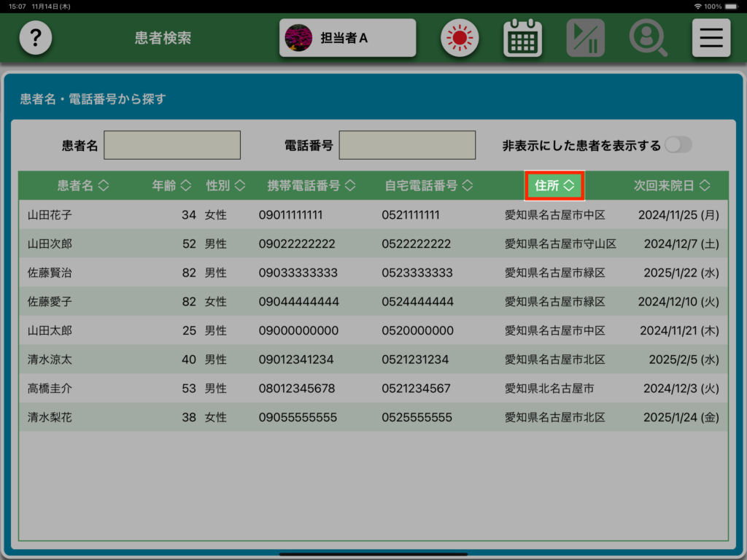747x560 pixels.
Task: Click the 電話番号 search input field
Action: (407, 145)
